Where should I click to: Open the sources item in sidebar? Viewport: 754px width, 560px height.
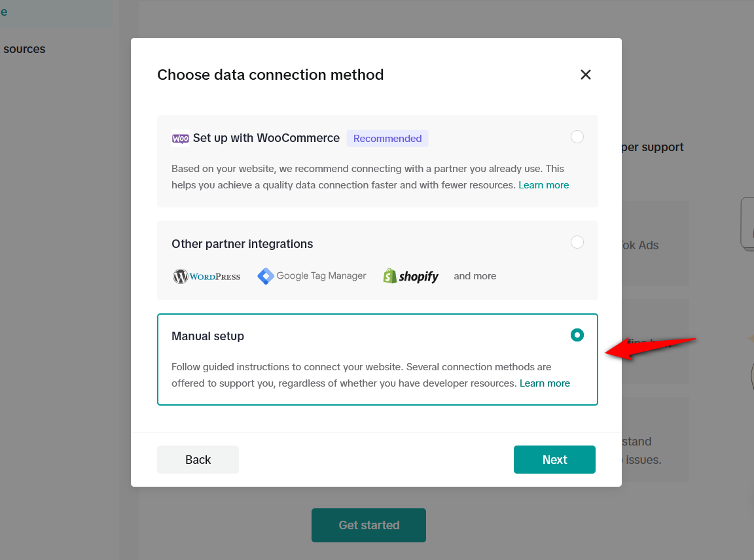[24, 49]
